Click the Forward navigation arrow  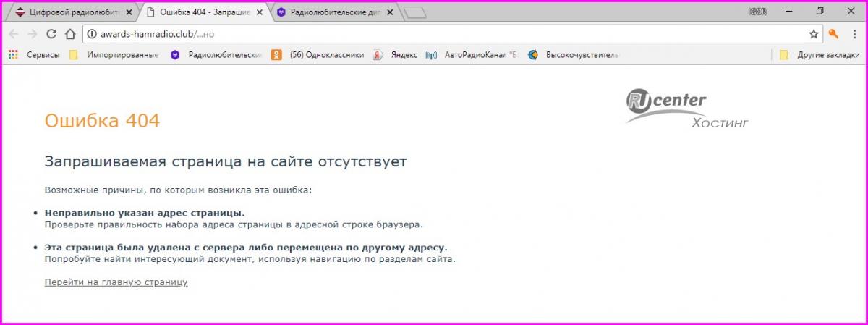33,34
